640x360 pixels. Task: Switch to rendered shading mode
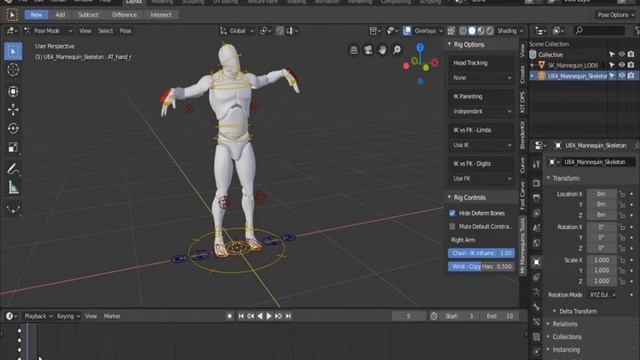click(490, 31)
